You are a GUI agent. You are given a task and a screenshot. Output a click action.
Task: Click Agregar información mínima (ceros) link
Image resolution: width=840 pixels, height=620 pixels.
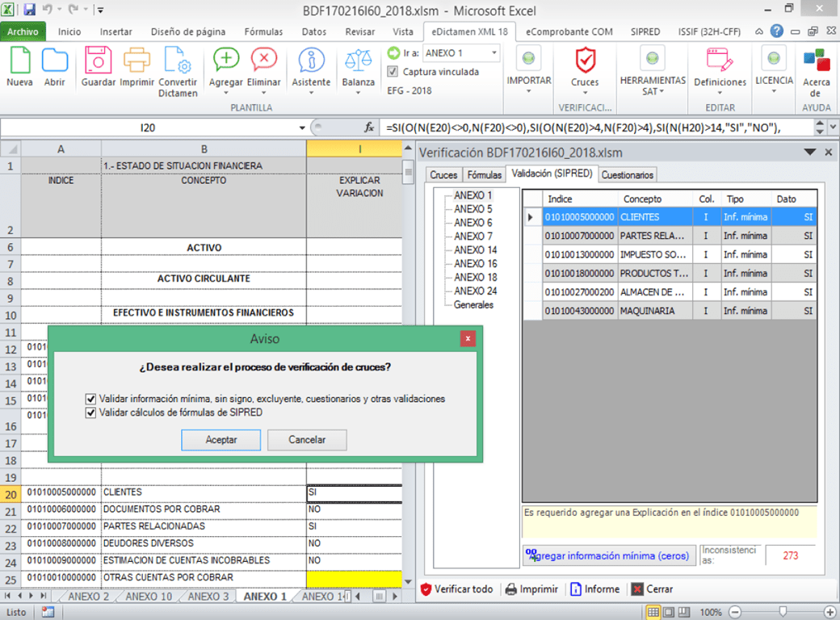point(608,555)
